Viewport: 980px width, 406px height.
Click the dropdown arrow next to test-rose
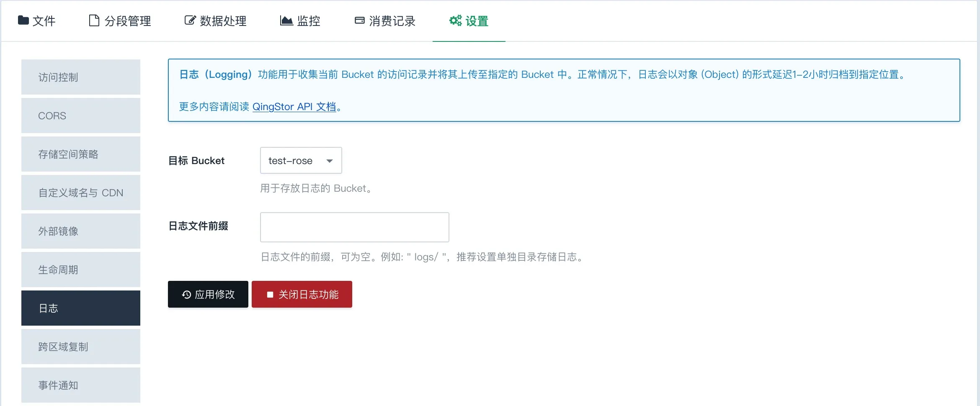[330, 161]
